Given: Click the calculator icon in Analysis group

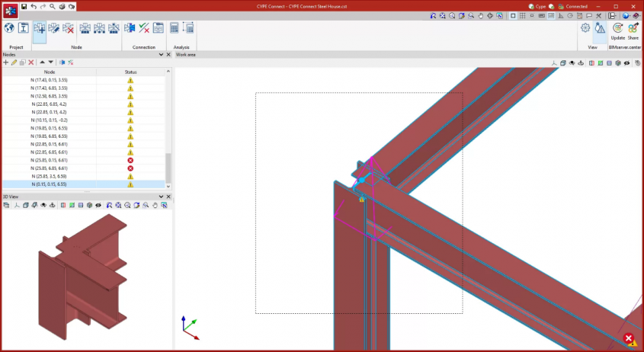Looking at the screenshot, I should pos(174,28).
